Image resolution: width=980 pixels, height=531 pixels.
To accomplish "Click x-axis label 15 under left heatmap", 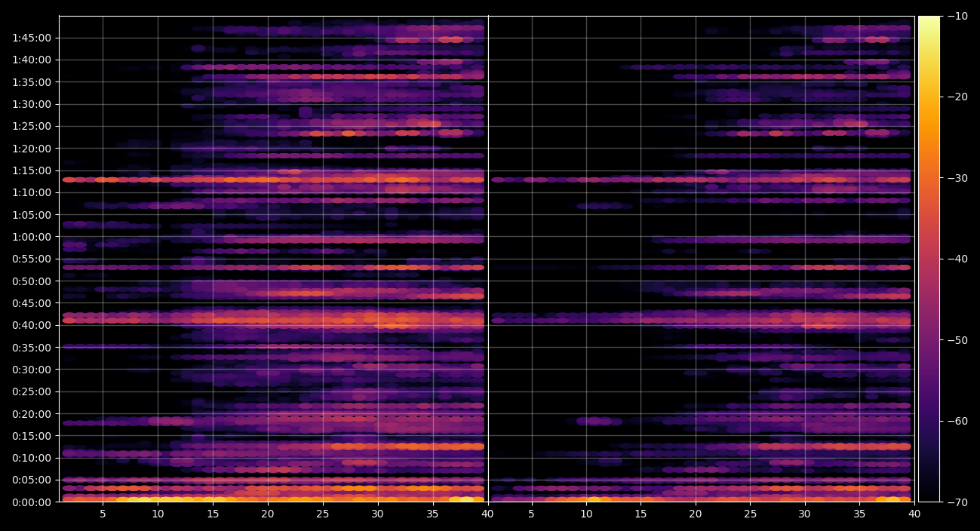I will [x=213, y=514].
